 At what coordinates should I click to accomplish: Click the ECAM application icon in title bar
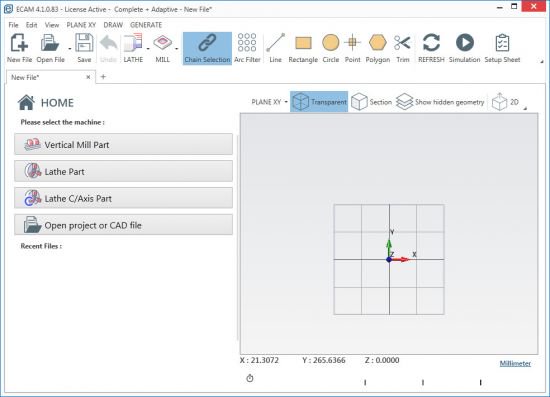8,9
